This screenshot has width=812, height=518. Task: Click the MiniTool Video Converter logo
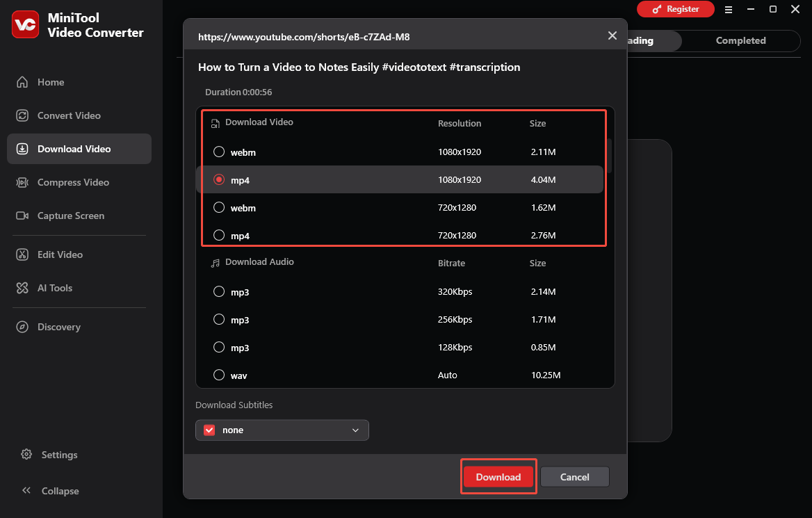[x=25, y=24]
